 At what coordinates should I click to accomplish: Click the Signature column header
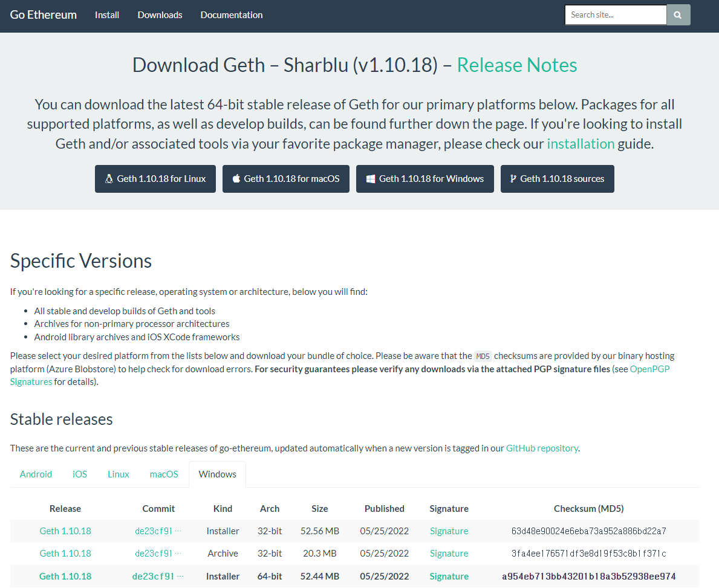pyautogui.click(x=449, y=509)
